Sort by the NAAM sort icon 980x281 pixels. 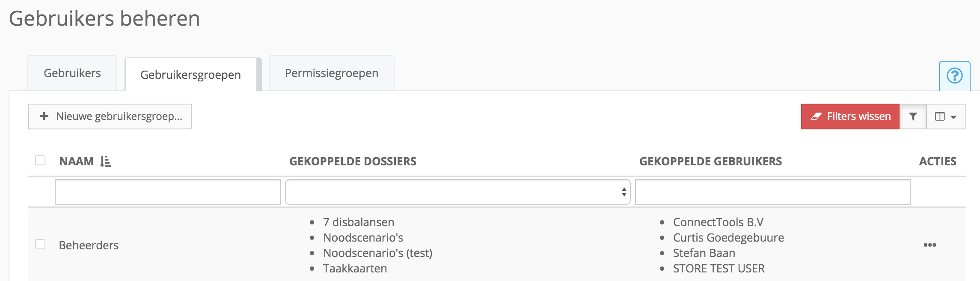(105, 161)
